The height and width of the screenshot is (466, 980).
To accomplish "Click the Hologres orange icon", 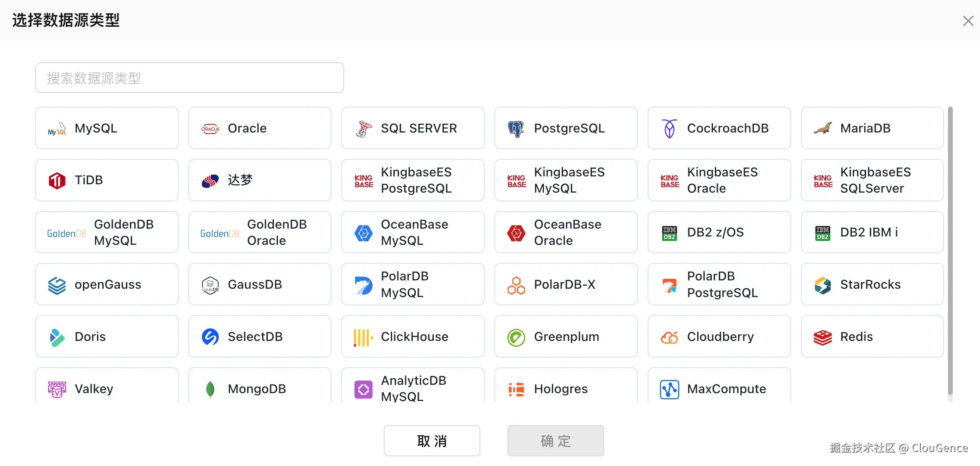I will click(516, 389).
